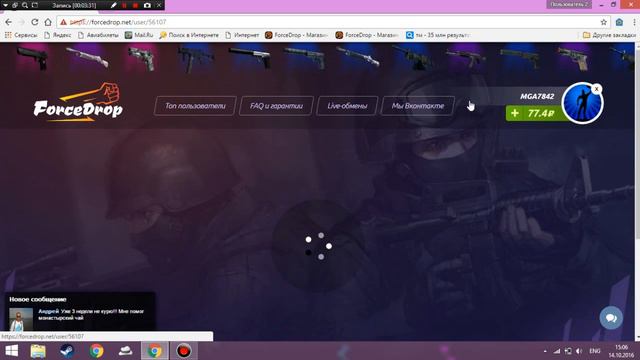Go back in the browser
Image resolution: width=640 pixels, height=360 pixels.
9,22
